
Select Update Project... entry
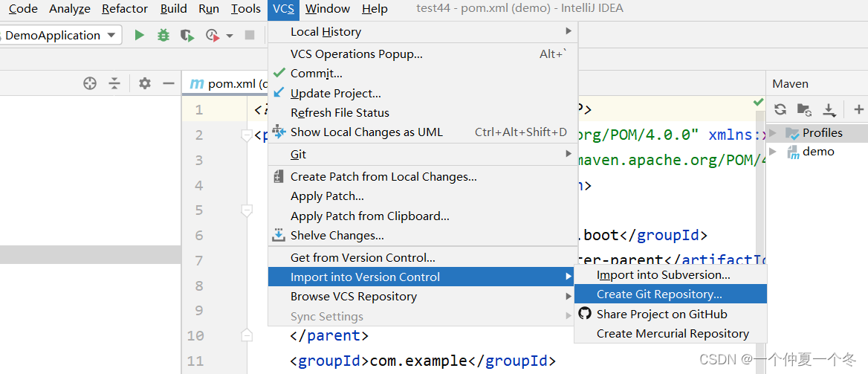[x=423, y=94]
